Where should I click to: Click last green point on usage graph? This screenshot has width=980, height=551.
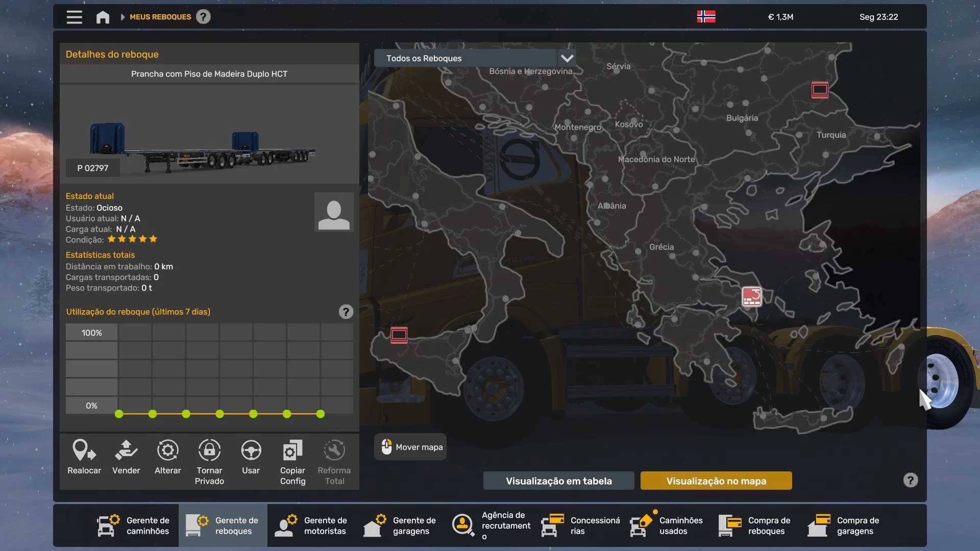(x=320, y=414)
